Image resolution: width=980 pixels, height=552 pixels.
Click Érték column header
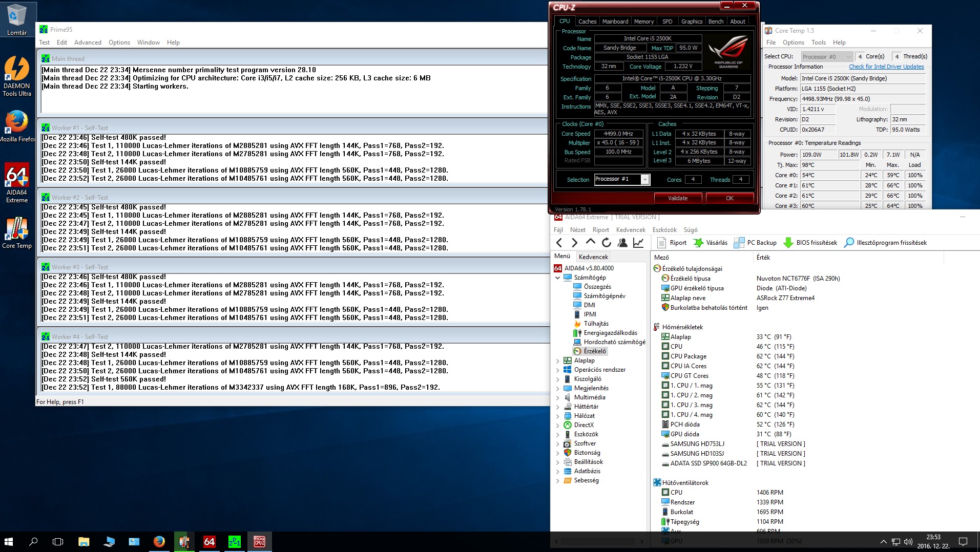763,258
